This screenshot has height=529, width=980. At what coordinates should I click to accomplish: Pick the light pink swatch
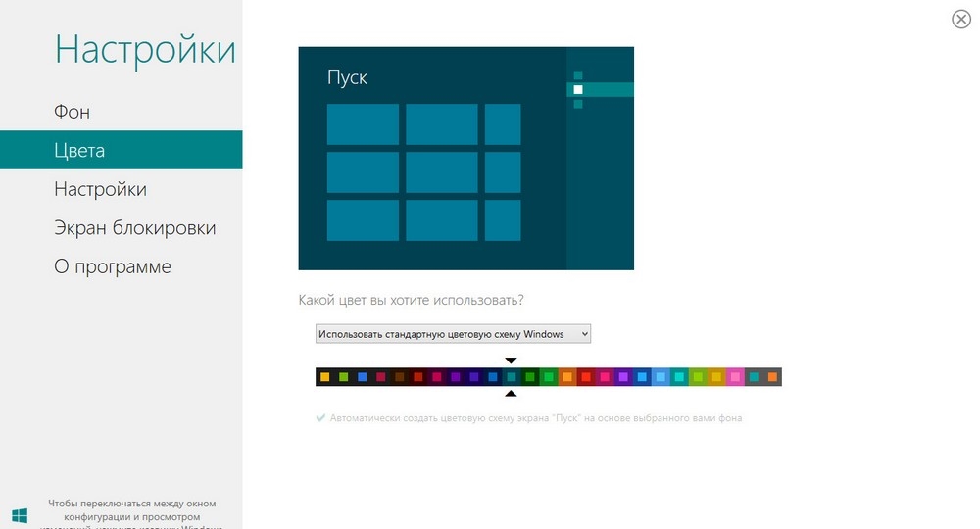click(735, 376)
